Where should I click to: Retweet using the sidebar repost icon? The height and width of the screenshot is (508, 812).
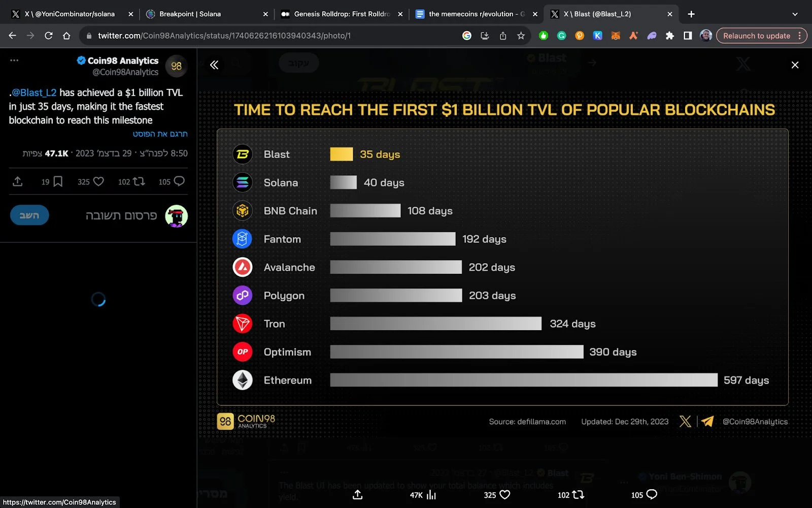[x=139, y=181]
